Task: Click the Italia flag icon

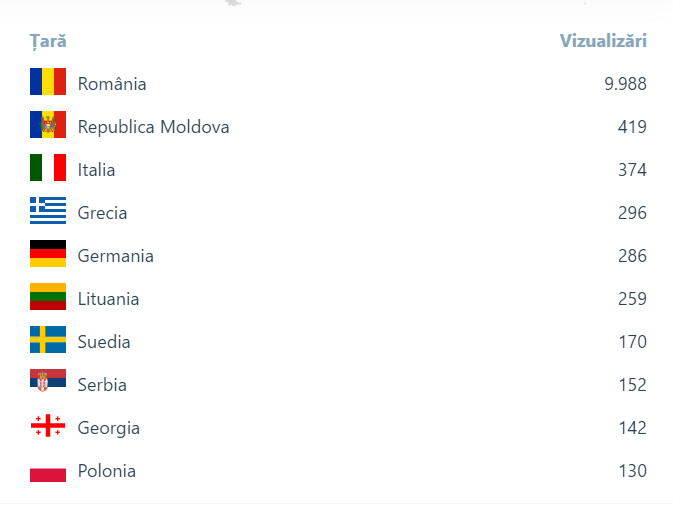Action: 48,168
